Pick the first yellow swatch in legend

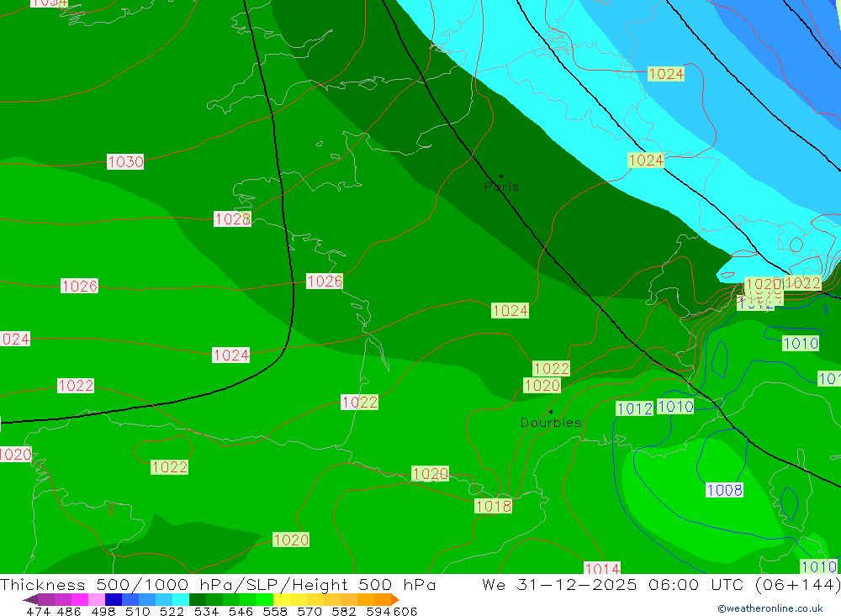(x=282, y=599)
